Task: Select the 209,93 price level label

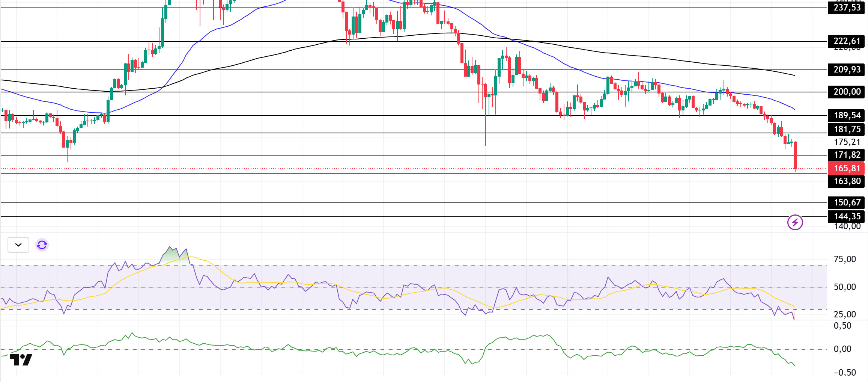Action: 847,70
